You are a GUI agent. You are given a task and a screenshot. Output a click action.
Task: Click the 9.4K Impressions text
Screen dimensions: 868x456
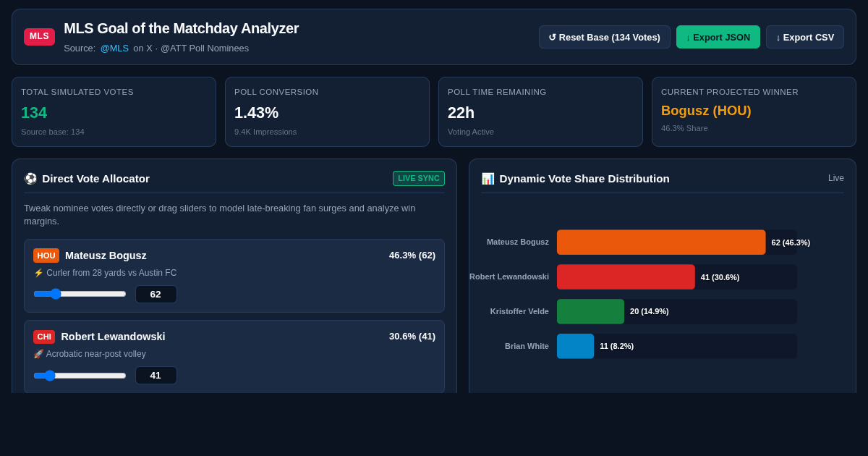point(265,132)
